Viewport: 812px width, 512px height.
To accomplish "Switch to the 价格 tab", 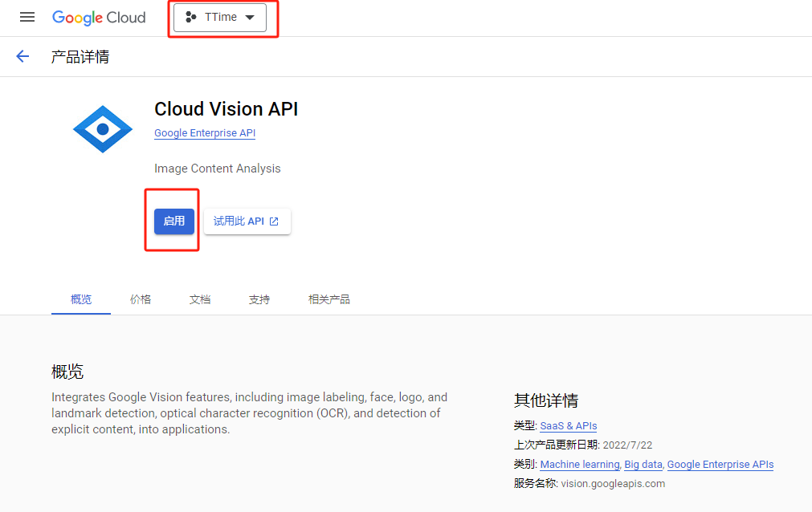I will (141, 299).
